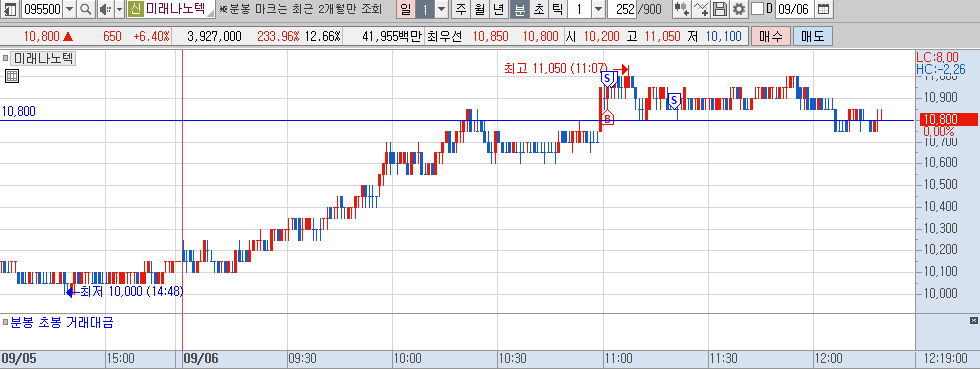Select the 틱 (tick) period tab

tap(557, 9)
